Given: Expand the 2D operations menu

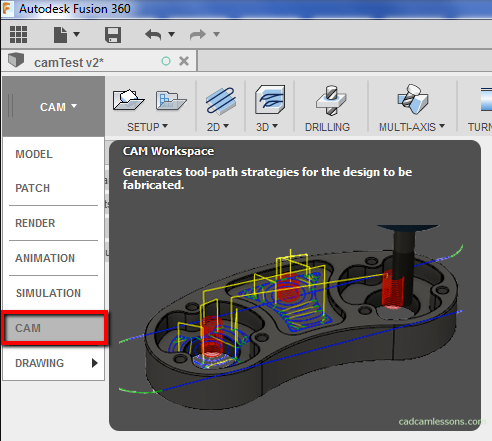Looking at the screenshot, I should (x=218, y=127).
